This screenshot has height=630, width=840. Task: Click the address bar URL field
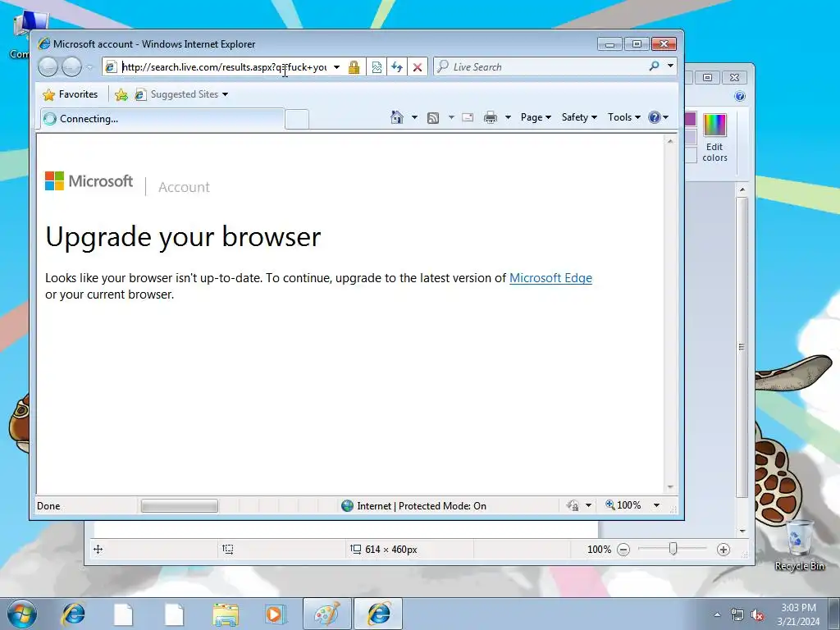224,67
